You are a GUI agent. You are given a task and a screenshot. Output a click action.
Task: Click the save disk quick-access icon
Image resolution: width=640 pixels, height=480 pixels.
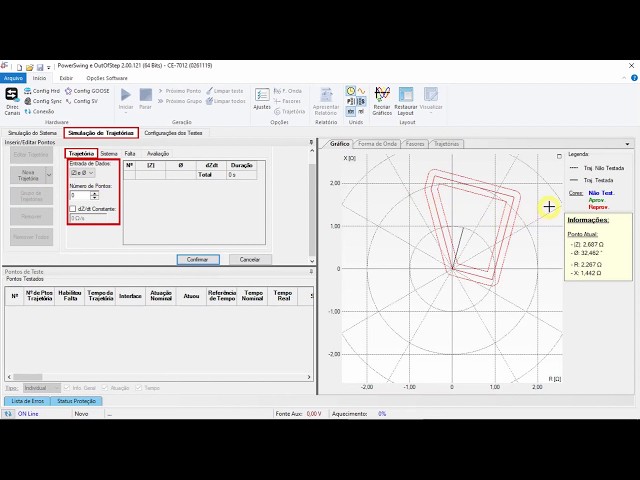coord(40,67)
